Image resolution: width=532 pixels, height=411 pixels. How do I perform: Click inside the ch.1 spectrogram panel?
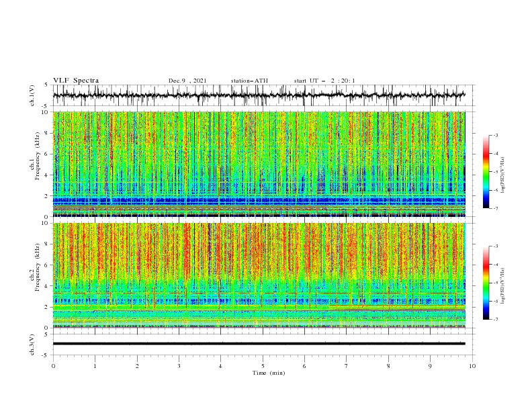click(259, 164)
